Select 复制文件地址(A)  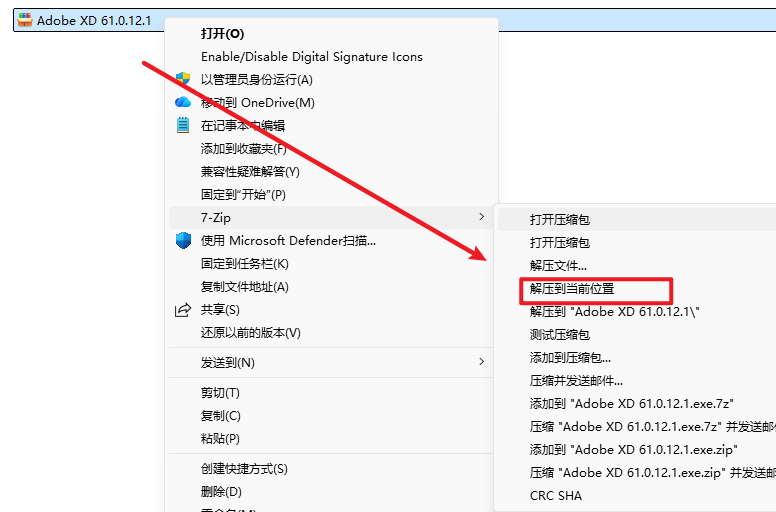point(244,287)
